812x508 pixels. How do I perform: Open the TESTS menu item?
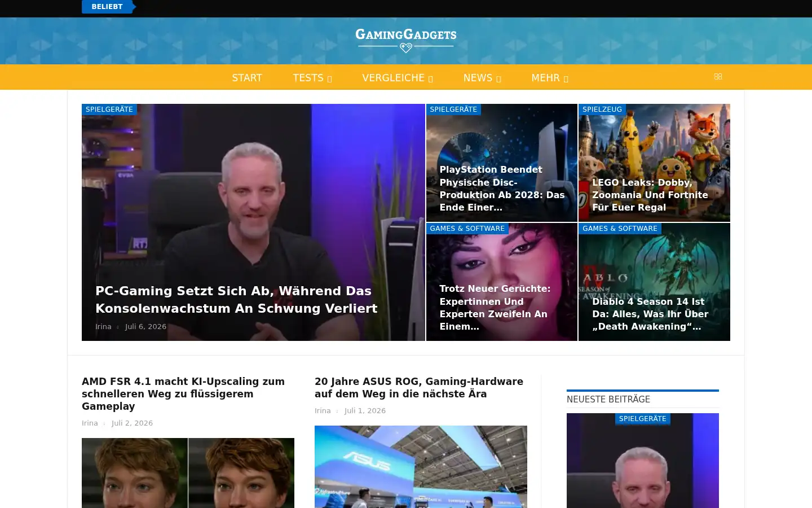click(x=308, y=78)
